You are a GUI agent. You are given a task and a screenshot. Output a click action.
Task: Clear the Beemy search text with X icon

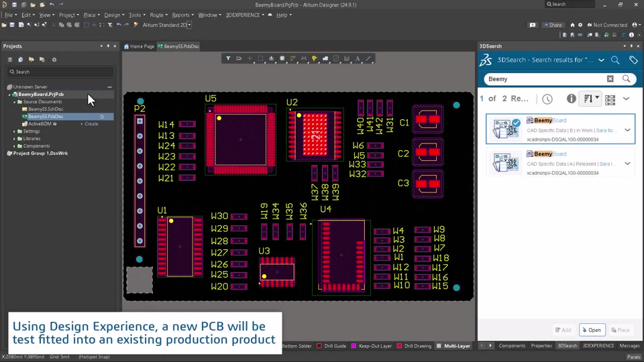coord(610,79)
